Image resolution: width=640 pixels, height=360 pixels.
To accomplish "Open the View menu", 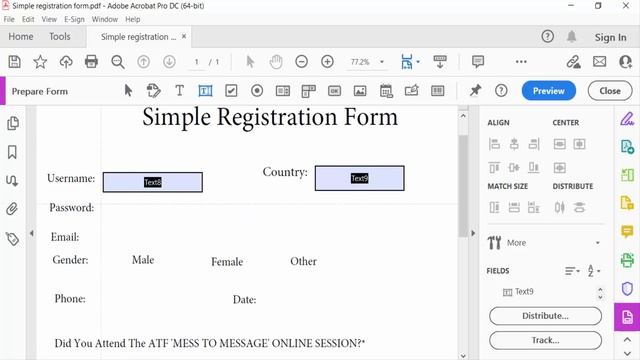I will pos(49,19).
